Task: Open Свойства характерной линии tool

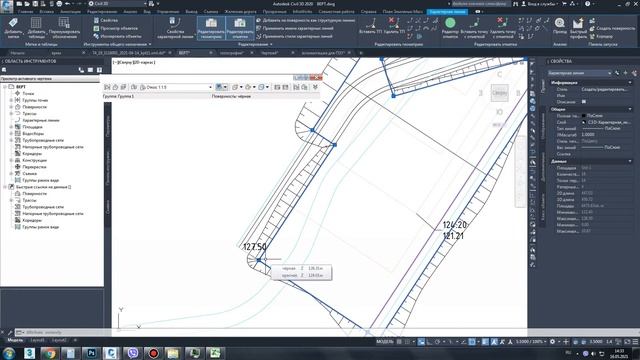Action: [x=175, y=28]
